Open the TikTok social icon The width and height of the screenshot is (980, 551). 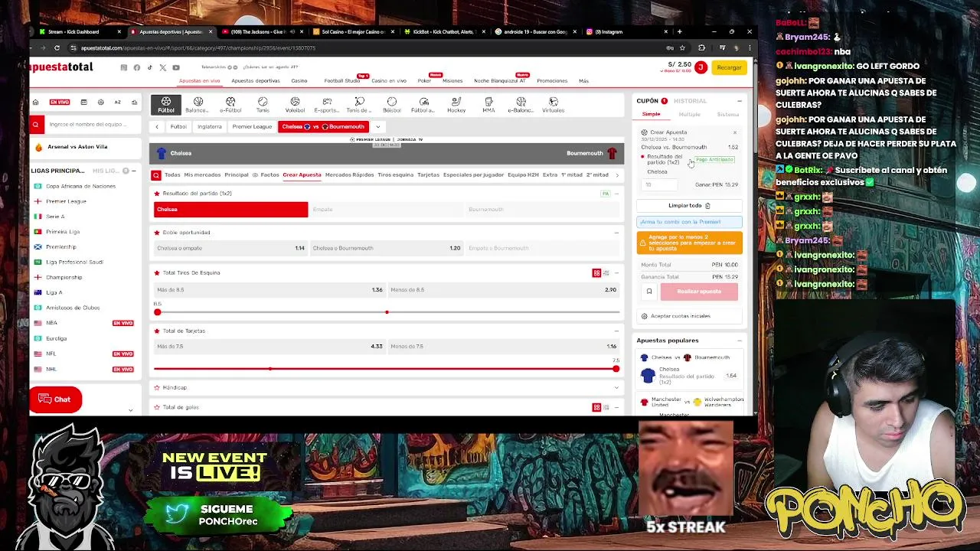pyautogui.click(x=149, y=67)
